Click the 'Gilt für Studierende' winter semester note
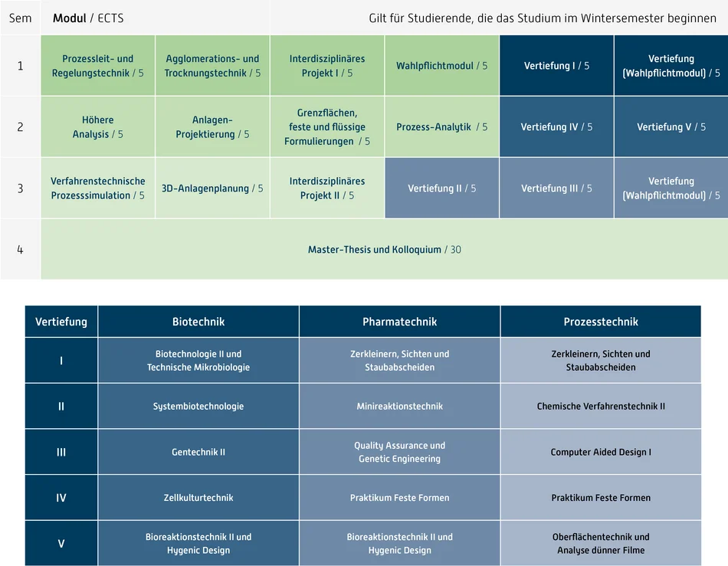 543,18
